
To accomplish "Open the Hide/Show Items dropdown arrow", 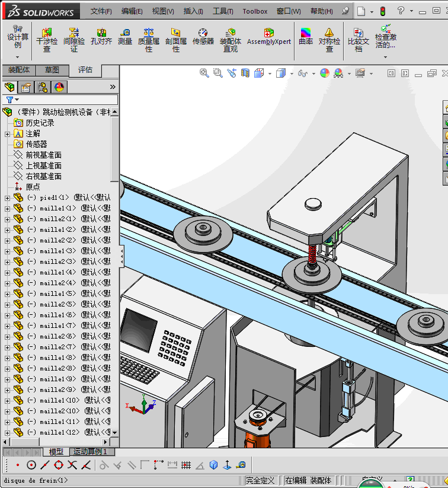I will pyautogui.click(x=313, y=74).
